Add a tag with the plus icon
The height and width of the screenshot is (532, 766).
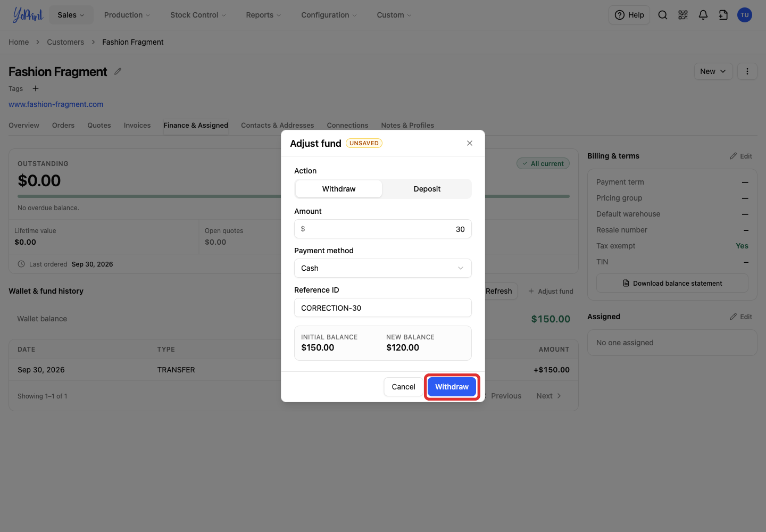[x=36, y=88]
